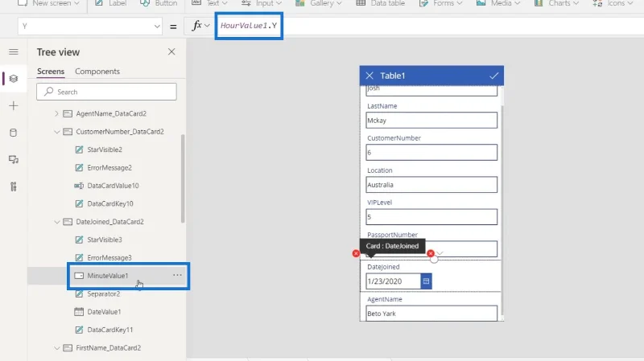Screen dimensions: 644x361
Task: Open the MinuteValue1 more options ellipsis
Action: pos(177,275)
